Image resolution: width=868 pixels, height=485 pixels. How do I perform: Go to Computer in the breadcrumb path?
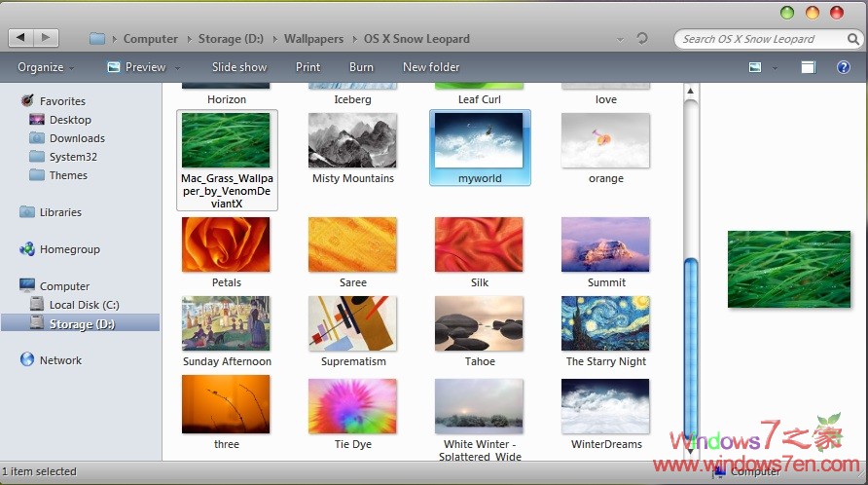pos(151,39)
